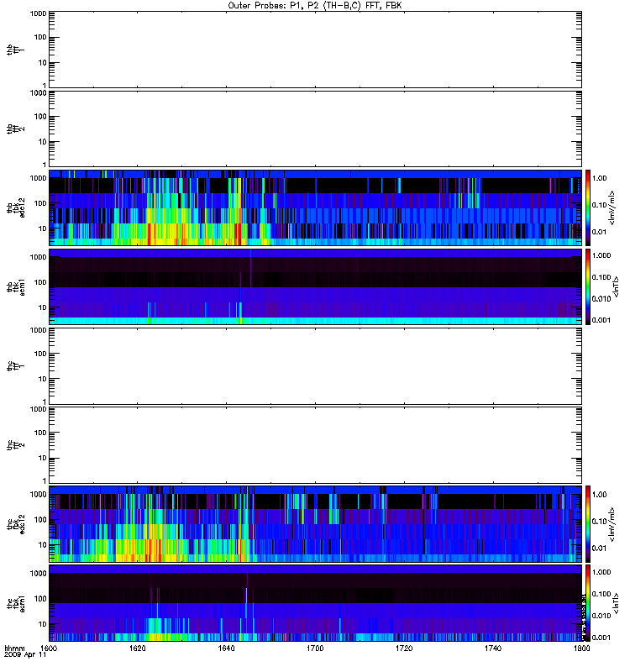
Task: Select the 'thc fff 1' y-axis label
Action: click(15, 366)
